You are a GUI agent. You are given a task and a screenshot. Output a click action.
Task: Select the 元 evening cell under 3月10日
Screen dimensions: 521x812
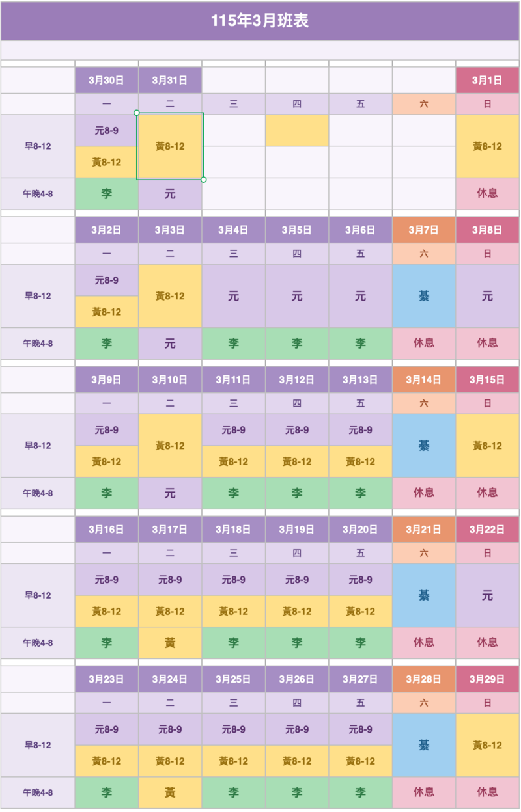[x=170, y=493]
